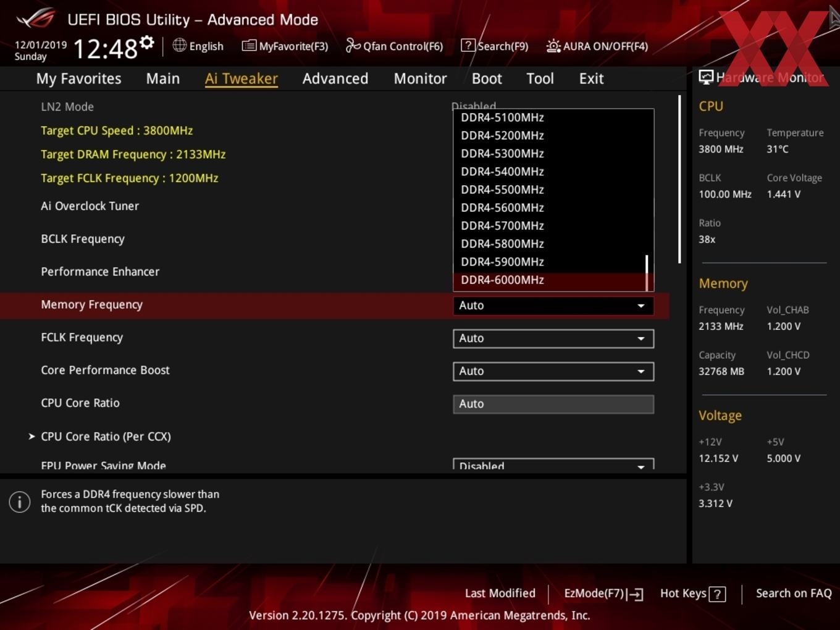Image resolution: width=840 pixels, height=630 pixels.
Task: Open EPU Power Saving Mode dropdown
Action: click(553, 464)
